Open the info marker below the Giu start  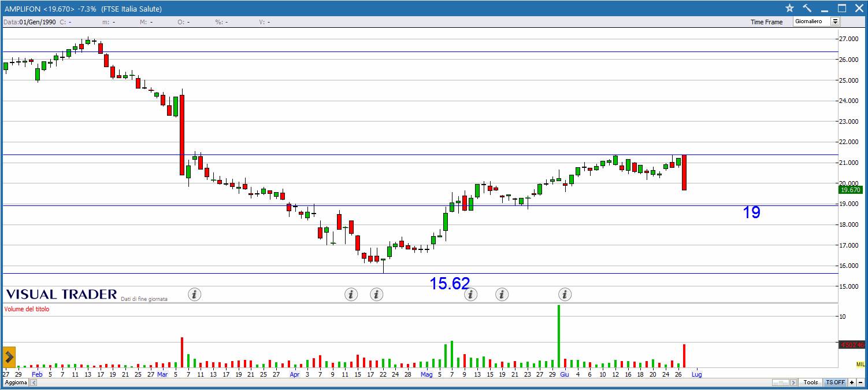point(565,294)
